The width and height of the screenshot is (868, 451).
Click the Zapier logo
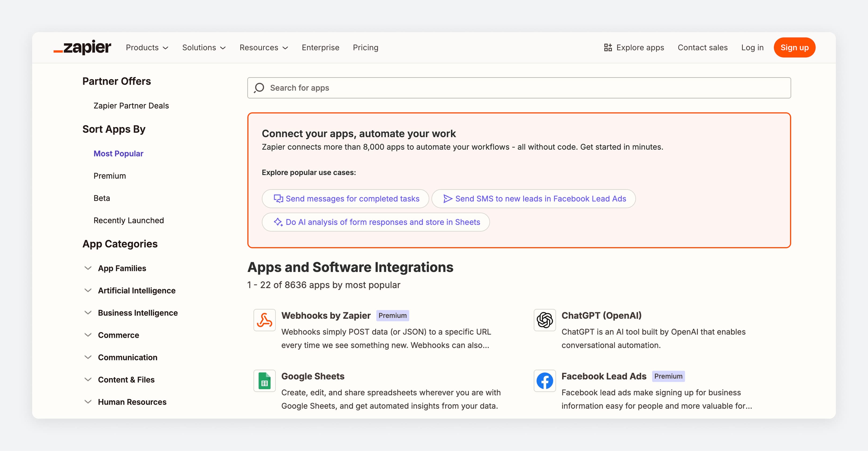[82, 47]
